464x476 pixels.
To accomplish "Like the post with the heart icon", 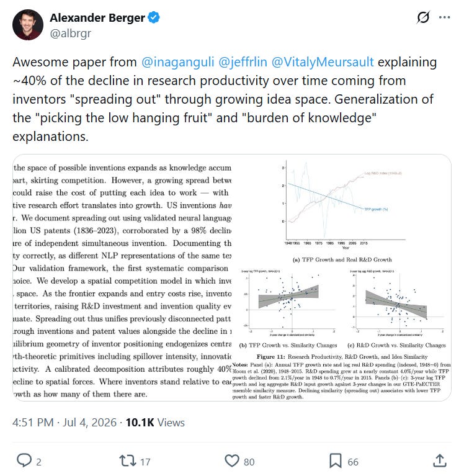I will tap(232, 460).
